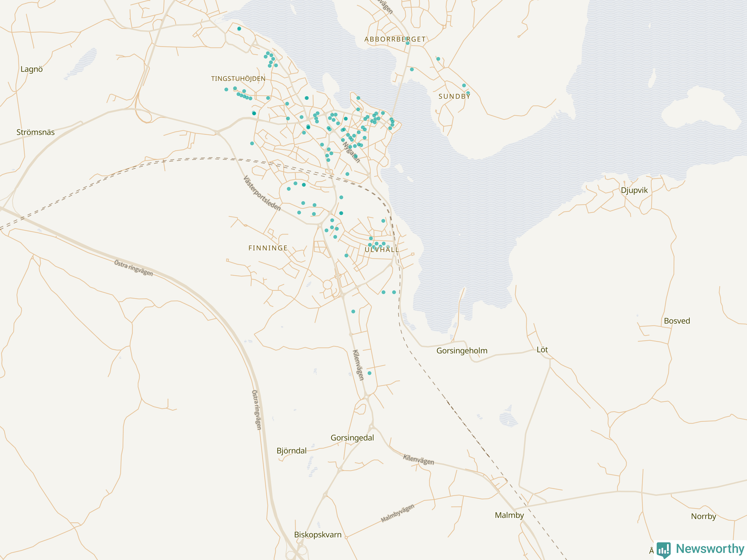Click the Gorsingedal place label

click(352, 438)
